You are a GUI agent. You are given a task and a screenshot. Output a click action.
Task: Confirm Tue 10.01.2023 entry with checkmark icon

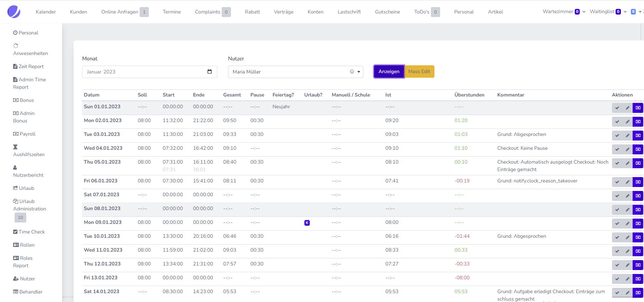click(x=617, y=237)
